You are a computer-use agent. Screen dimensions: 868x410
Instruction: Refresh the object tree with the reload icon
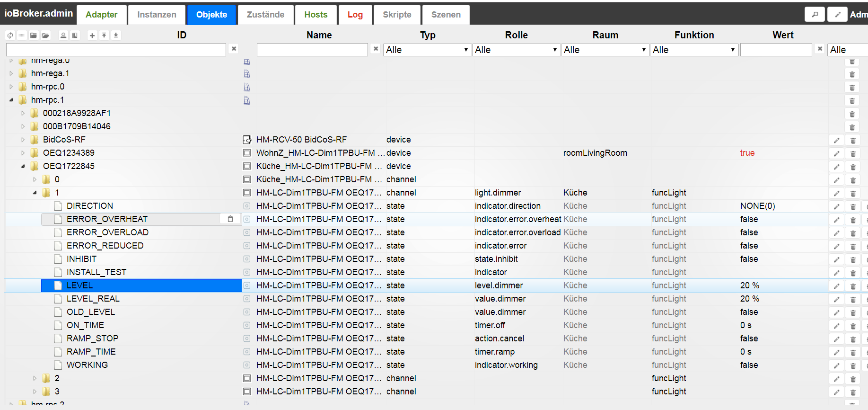click(x=10, y=36)
